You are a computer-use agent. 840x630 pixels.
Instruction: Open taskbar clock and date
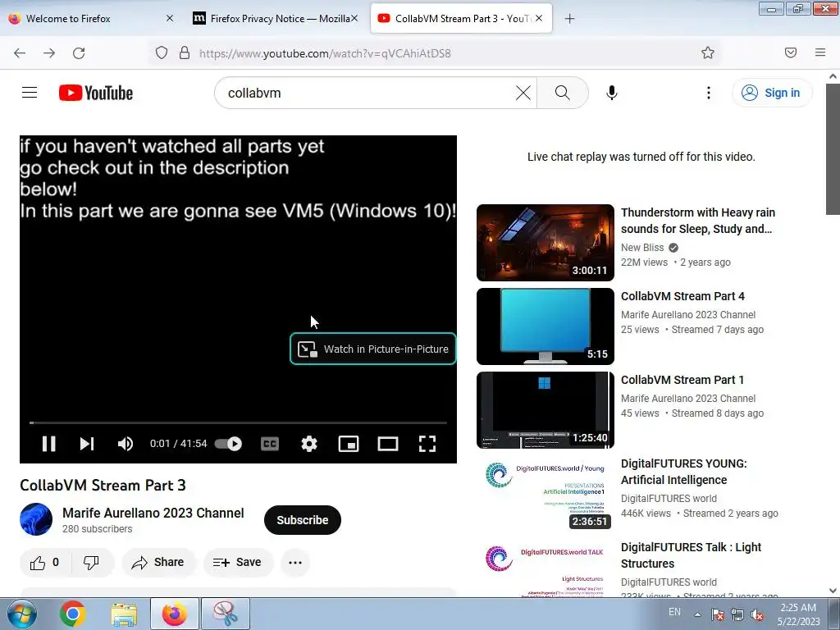pos(798,614)
